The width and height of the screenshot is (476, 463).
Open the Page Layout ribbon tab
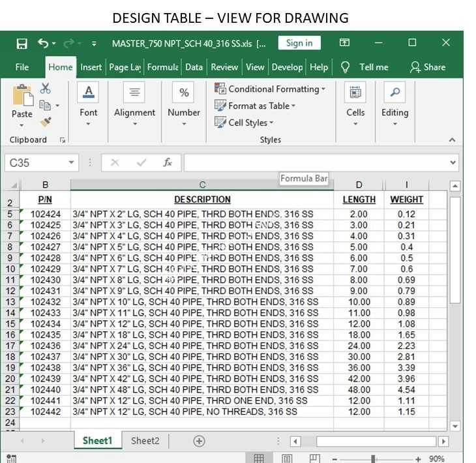[x=125, y=67]
